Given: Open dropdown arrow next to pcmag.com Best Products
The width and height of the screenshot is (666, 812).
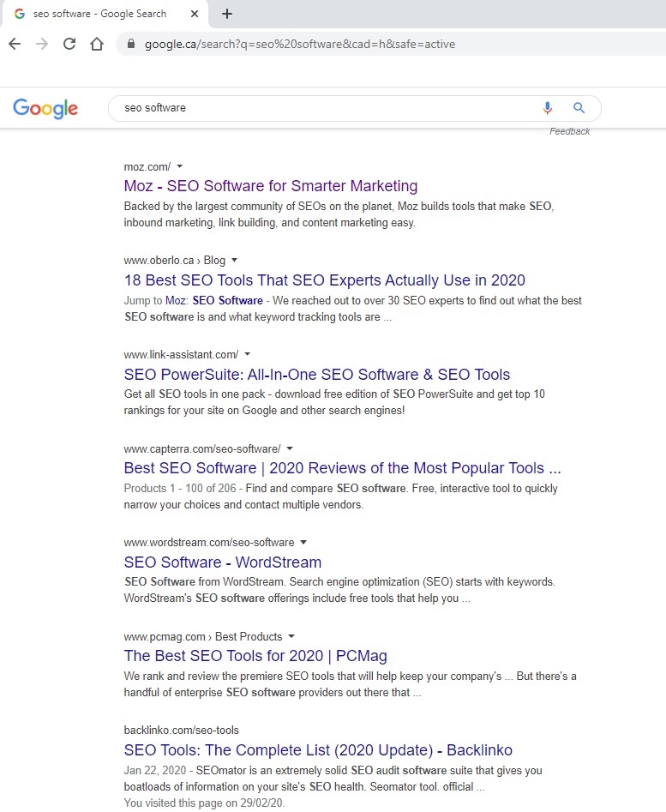Looking at the screenshot, I should point(291,636).
